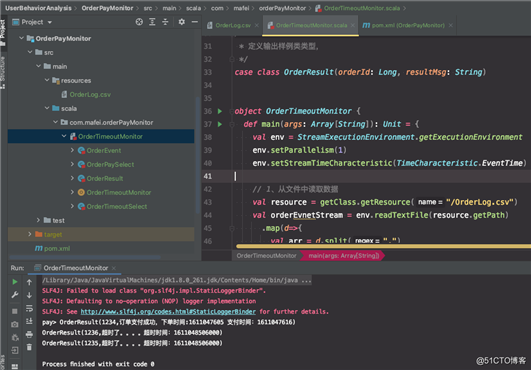Click main(args: Array[String]) bottom breadcrumb
This screenshot has width=531, height=370.
pyautogui.click(x=344, y=256)
